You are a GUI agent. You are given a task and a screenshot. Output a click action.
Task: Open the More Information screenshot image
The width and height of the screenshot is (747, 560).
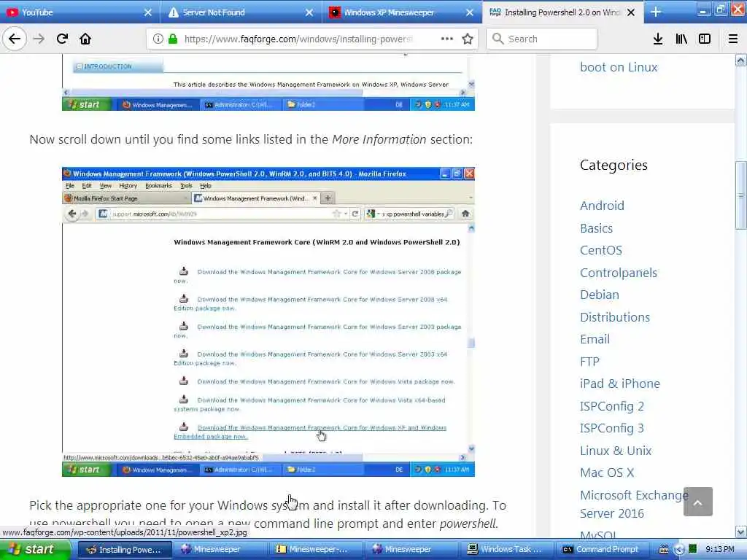click(x=268, y=322)
